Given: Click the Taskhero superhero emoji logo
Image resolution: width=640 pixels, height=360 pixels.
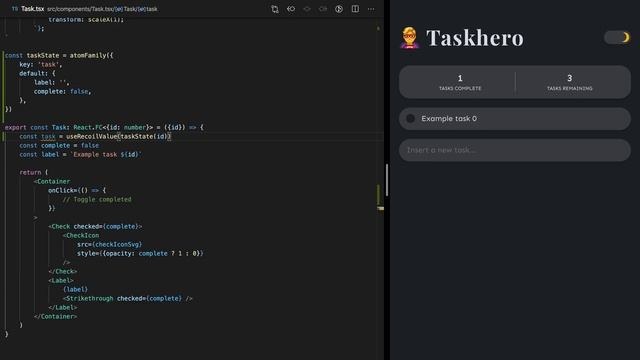Looking at the screenshot, I should pyautogui.click(x=409, y=38).
